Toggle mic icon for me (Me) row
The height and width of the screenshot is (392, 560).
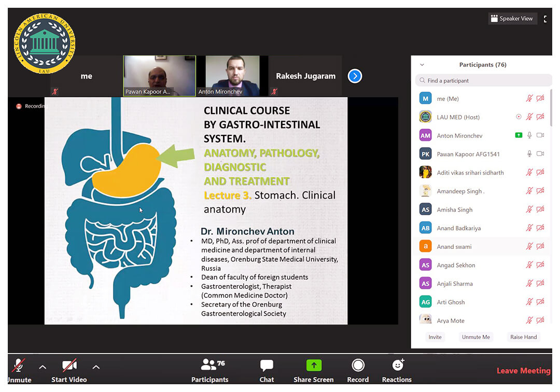(x=529, y=98)
